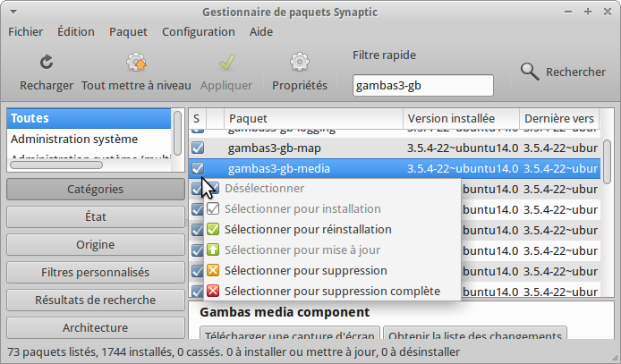Click Résultats de recherche button

(96, 300)
